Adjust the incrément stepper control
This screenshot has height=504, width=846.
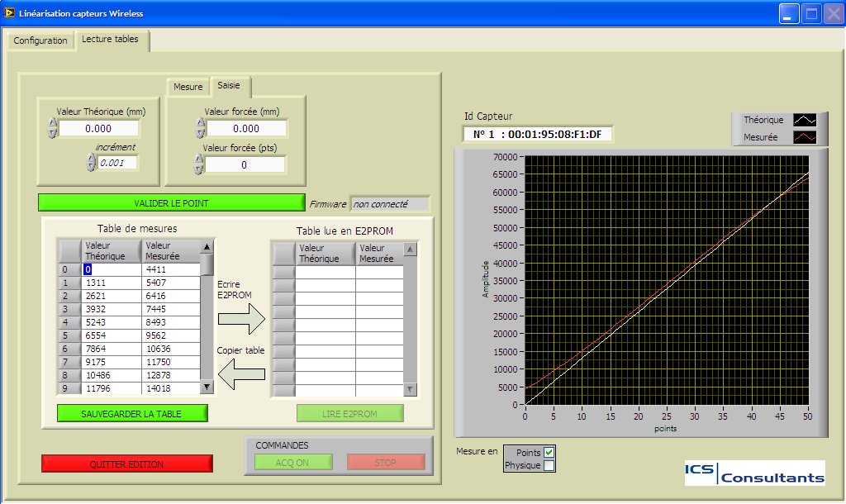[x=92, y=162]
